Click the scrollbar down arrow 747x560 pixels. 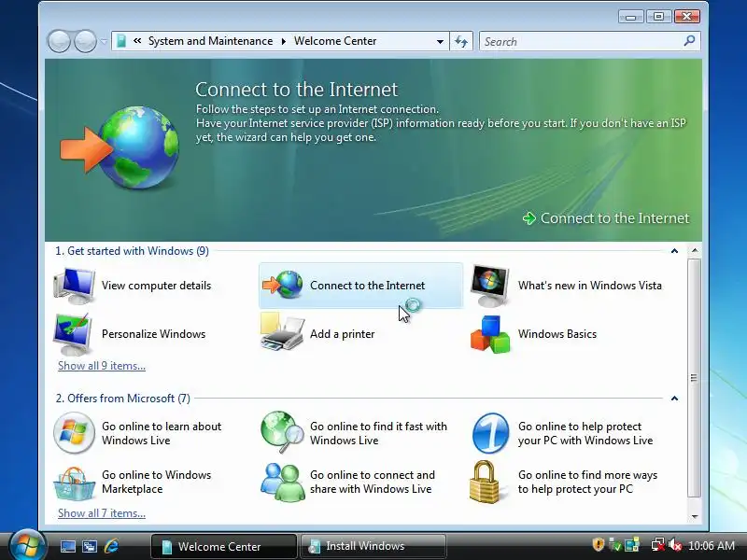tap(695, 517)
